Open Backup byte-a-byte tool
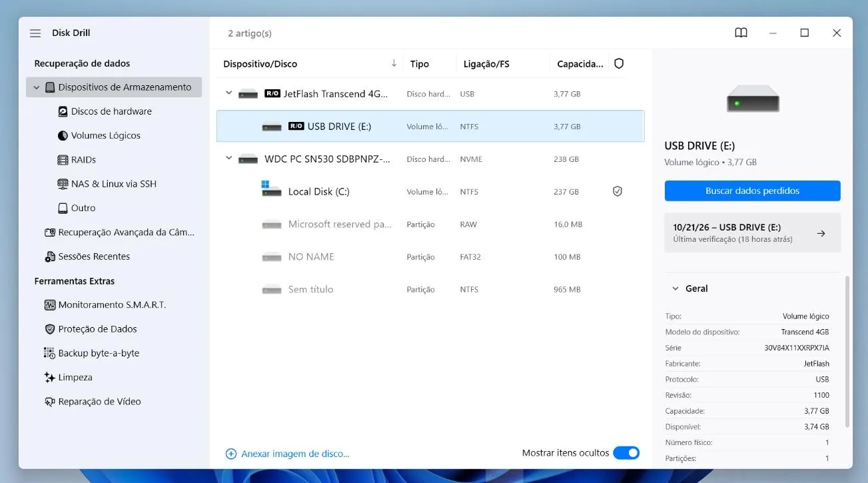 [x=92, y=353]
